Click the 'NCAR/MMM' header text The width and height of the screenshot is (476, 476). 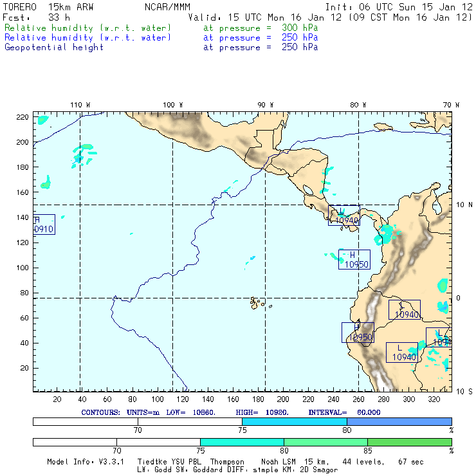(x=167, y=7)
